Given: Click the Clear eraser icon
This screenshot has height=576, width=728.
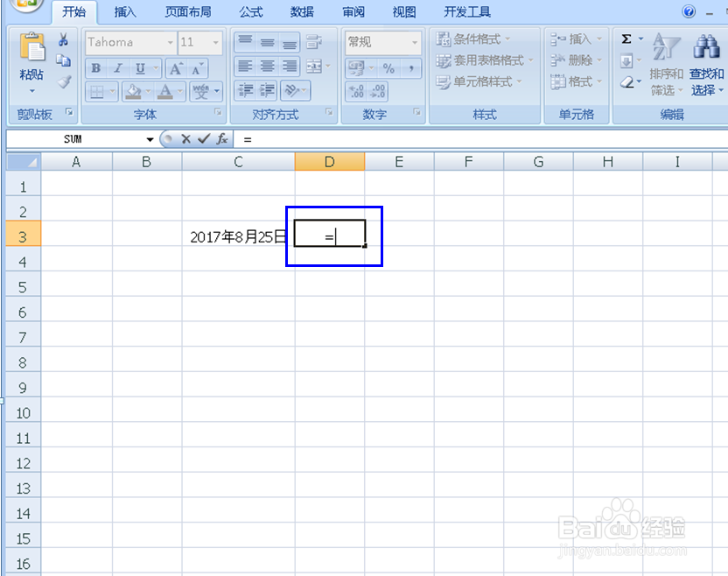Looking at the screenshot, I should (x=626, y=82).
